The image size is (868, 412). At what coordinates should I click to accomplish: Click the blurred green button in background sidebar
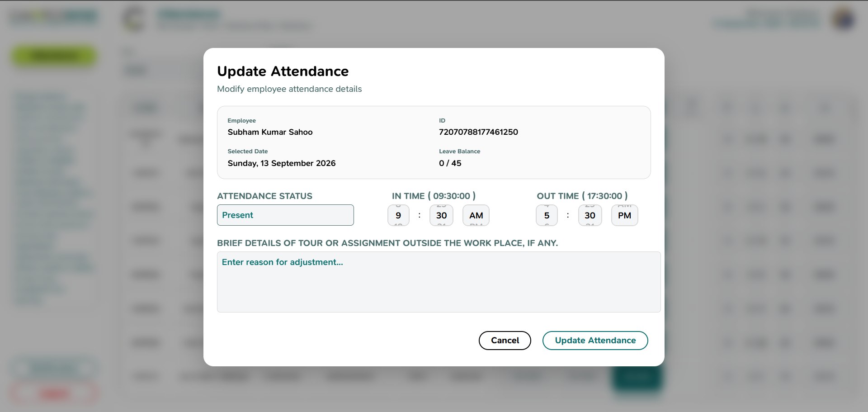(x=54, y=56)
